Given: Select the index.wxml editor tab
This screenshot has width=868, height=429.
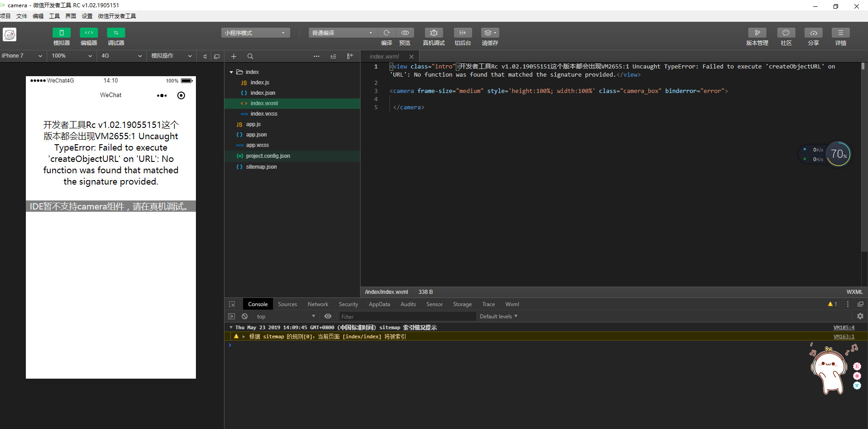Looking at the screenshot, I should [x=384, y=57].
